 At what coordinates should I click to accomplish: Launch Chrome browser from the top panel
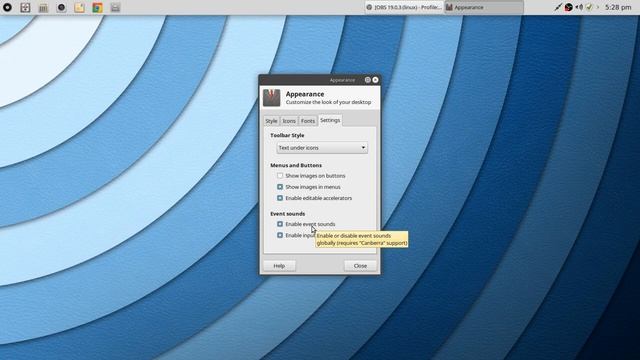[x=97, y=7]
